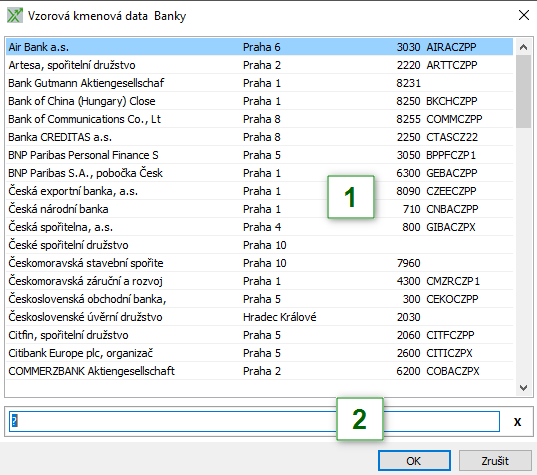The height and width of the screenshot is (475, 537).
Task: Choose Banka CREDITAS a.s. entry
Action: click(x=259, y=137)
